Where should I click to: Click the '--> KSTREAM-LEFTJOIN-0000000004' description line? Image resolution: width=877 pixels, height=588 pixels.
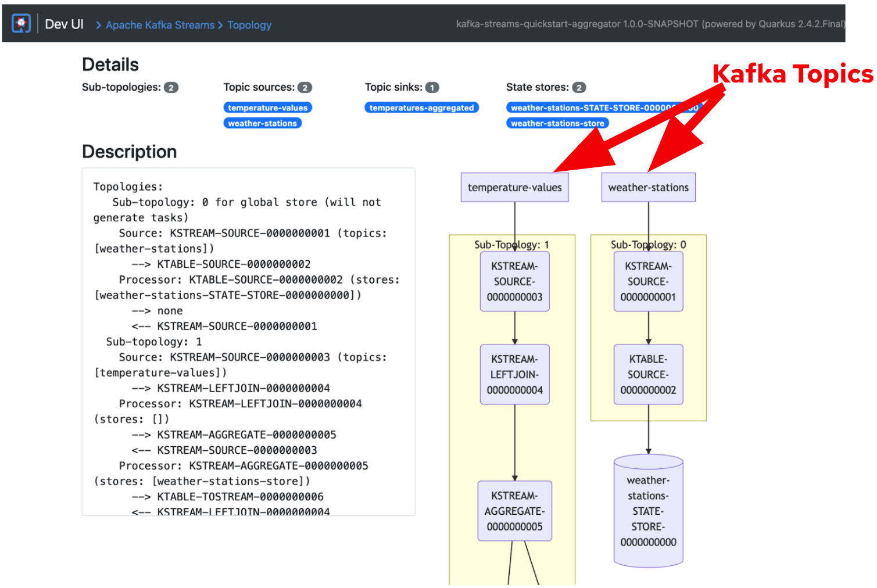pos(231,388)
